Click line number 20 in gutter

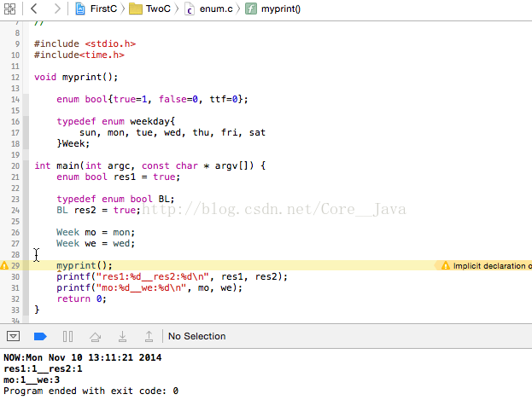[x=15, y=166]
